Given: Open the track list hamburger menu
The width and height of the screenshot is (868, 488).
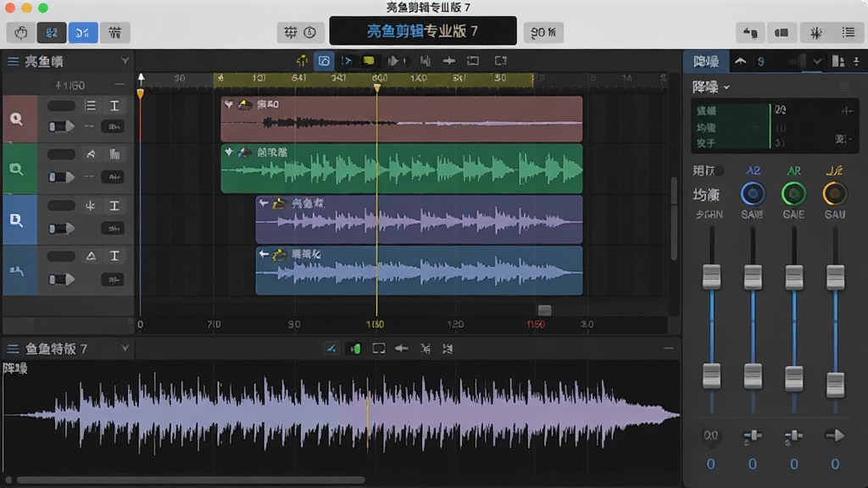Looking at the screenshot, I should point(13,61).
